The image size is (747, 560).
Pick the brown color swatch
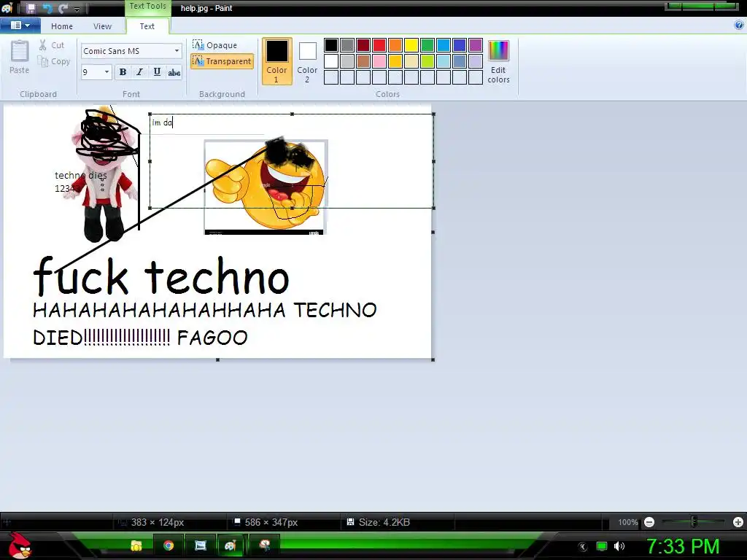click(x=363, y=61)
